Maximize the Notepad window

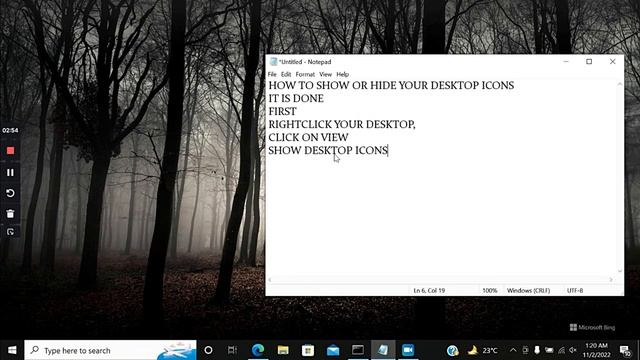click(589, 62)
